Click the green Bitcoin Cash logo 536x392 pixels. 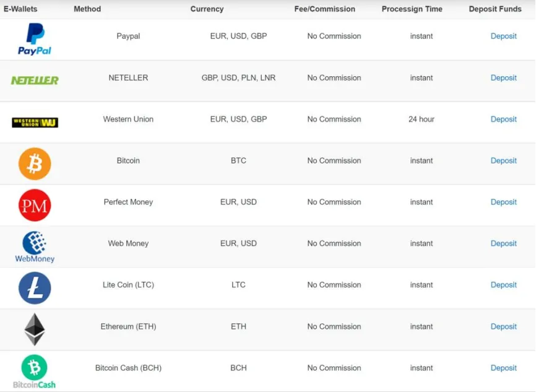click(35, 372)
